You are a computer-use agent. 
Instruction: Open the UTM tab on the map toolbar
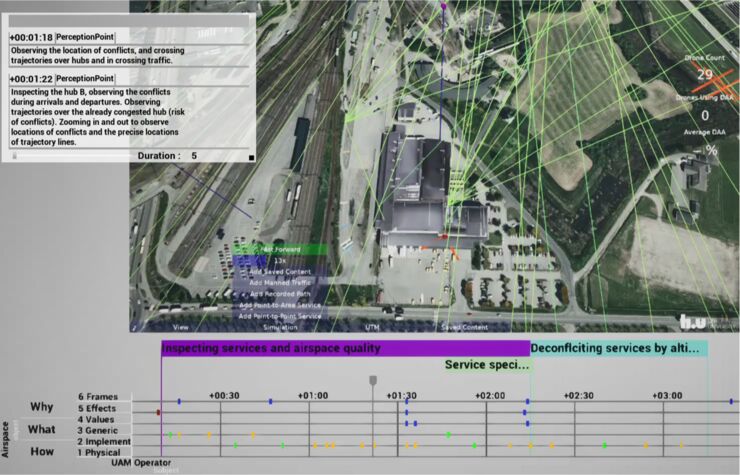click(372, 327)
